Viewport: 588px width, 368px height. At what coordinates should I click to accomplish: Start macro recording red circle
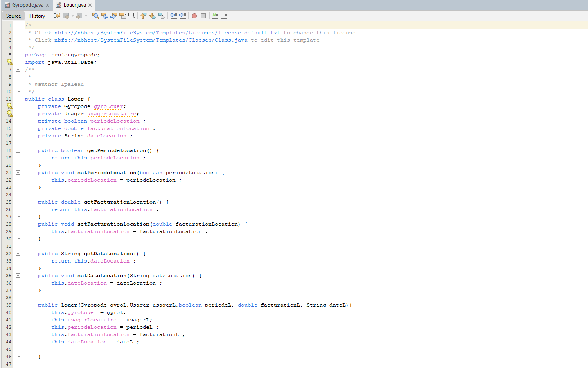point(194,16)
